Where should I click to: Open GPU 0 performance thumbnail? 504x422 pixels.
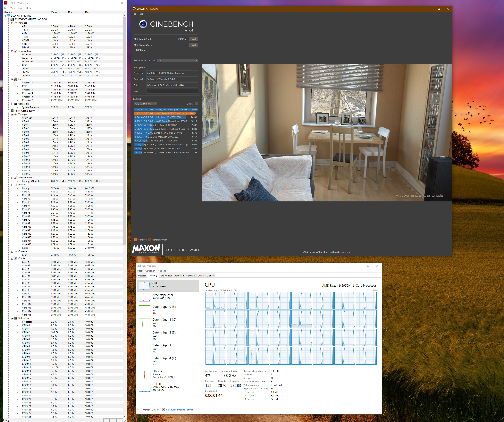coord(145,387)
